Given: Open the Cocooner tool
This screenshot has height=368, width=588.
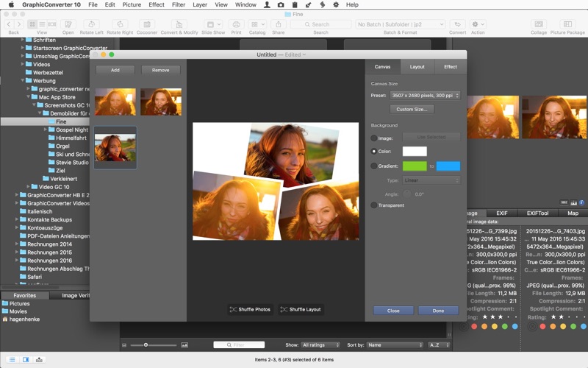Looking at the screenshot, I should (x=147, y=25).
